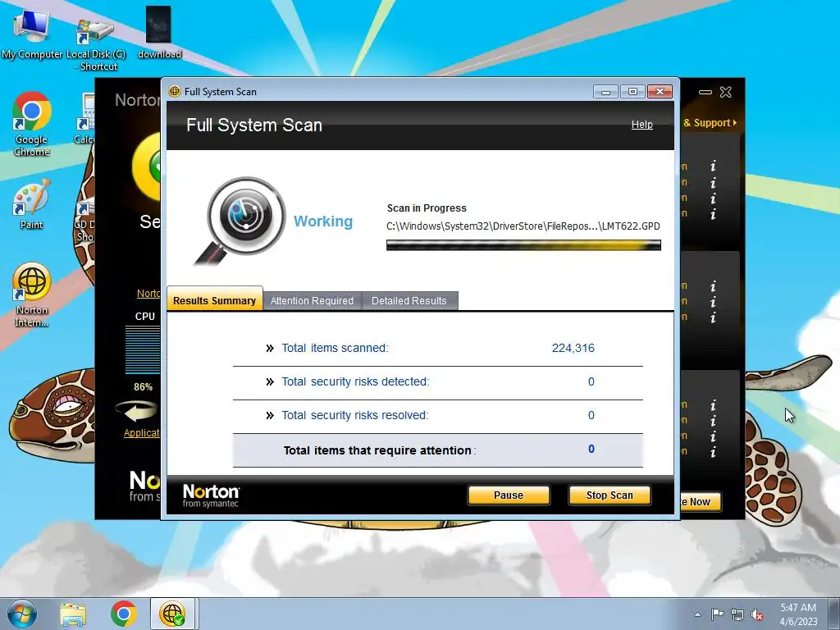Click the Windows Start orb
This screenshot has width=840, height=630.
tap(22, 614)
